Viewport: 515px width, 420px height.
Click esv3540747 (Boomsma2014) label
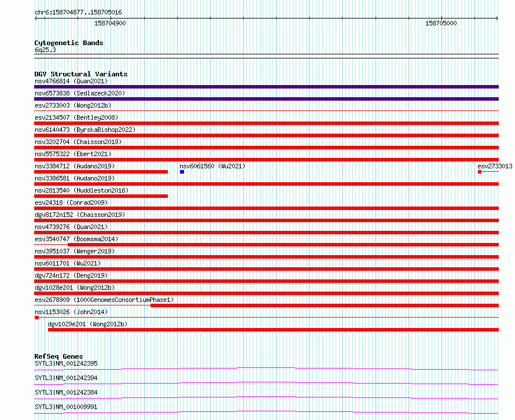pyautogui.click(x=76, y=239)
